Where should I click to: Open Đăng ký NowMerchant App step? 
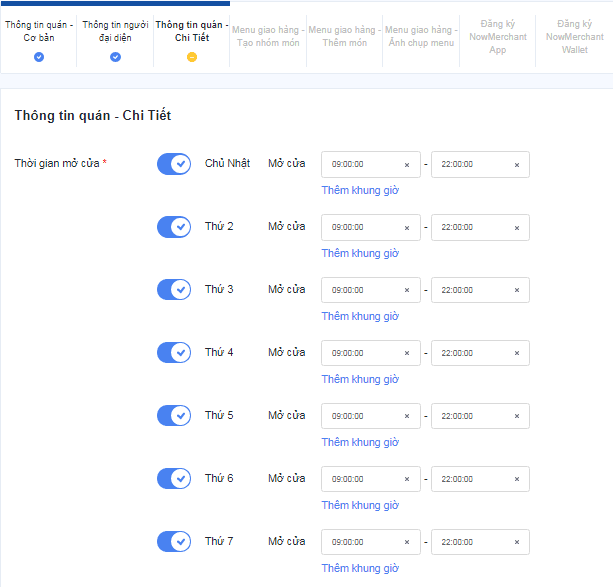point(498,37)
